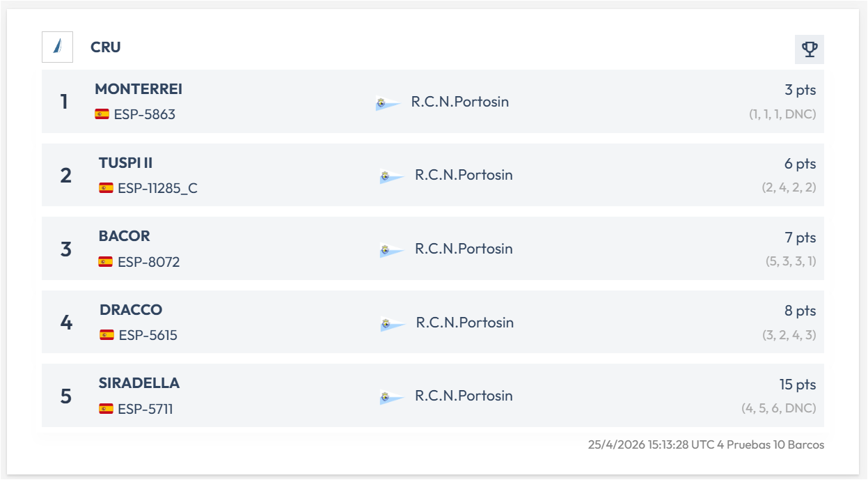This screenshot has height=480, width=868.
Task: Click the SIRADELLA boat name
Action: click(x=139, y=383)
